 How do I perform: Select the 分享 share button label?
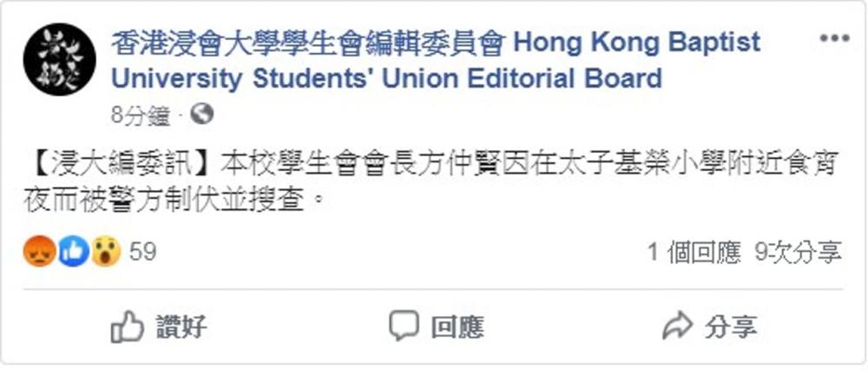[x=731, y=327]
